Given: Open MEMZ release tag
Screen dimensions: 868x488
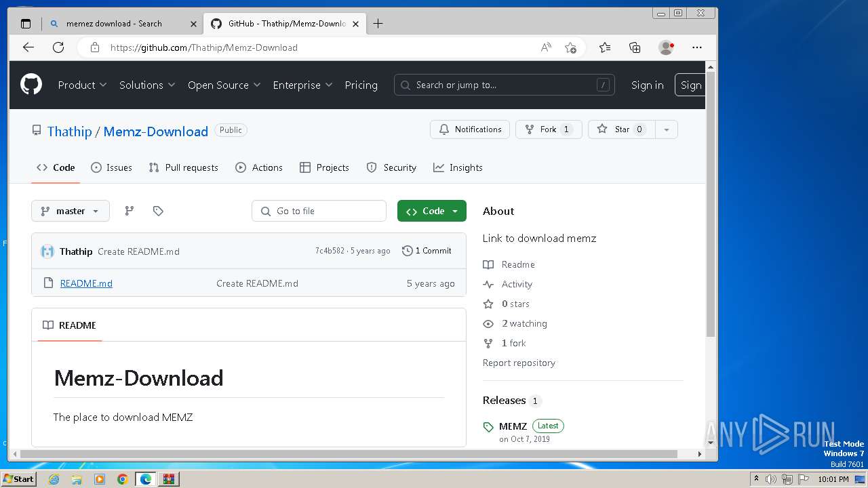Looking at the screenshot, I should click(x=513, y=426).
